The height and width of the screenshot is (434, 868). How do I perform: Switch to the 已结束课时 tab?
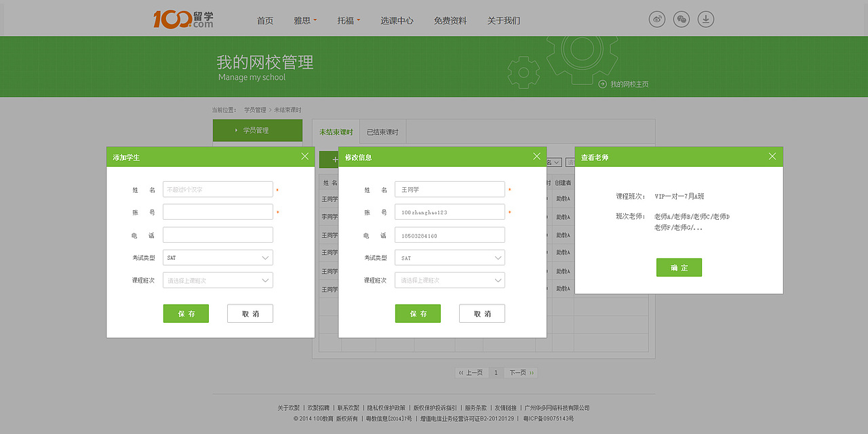click(382, 132)
